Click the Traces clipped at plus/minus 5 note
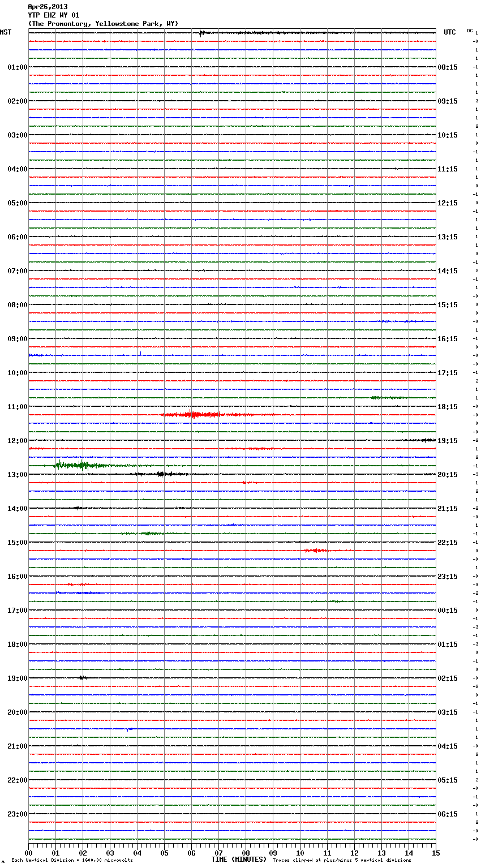This screenshot has width=481, height=868. (x=342, y=861)
